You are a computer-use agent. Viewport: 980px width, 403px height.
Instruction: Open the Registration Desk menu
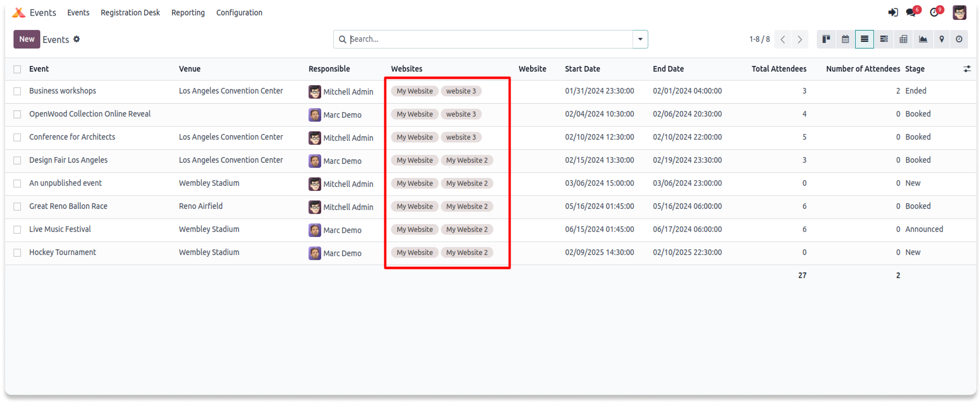pos(130,13)
